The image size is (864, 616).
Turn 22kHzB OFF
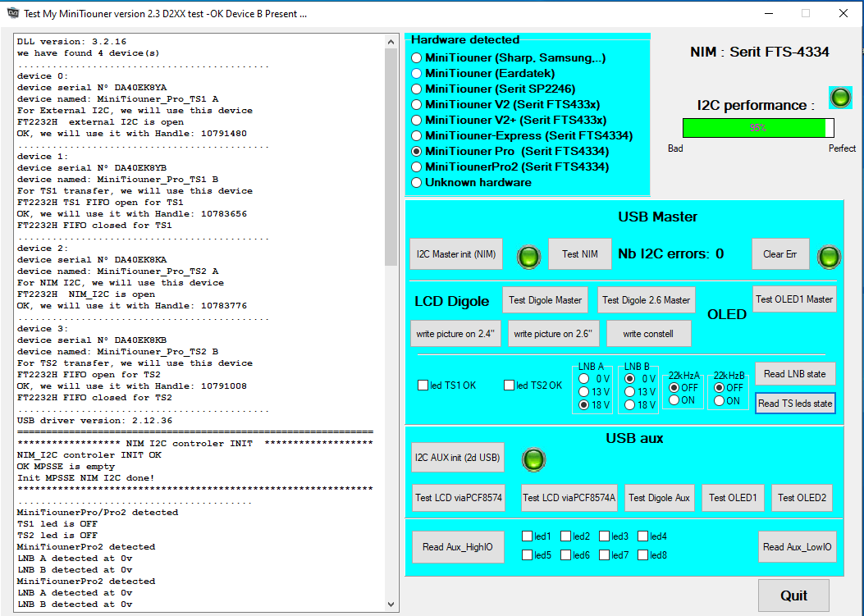pos(719,388)
